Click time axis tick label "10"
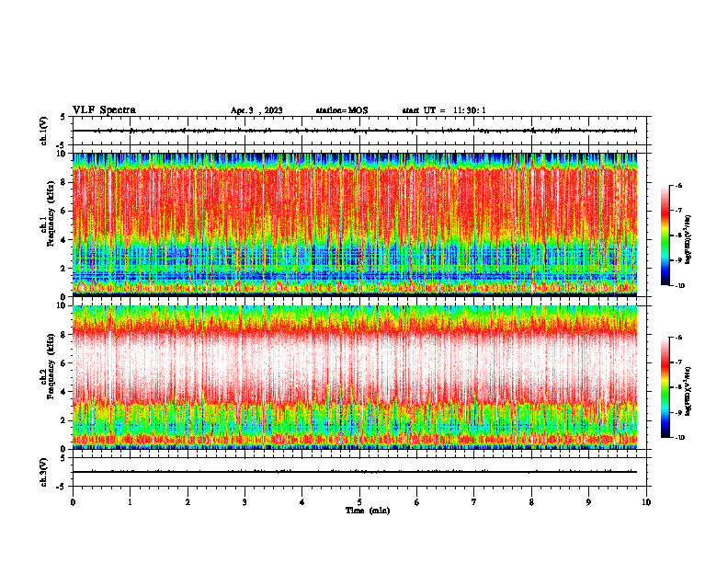Screen dimensions: 728x563 646,502
